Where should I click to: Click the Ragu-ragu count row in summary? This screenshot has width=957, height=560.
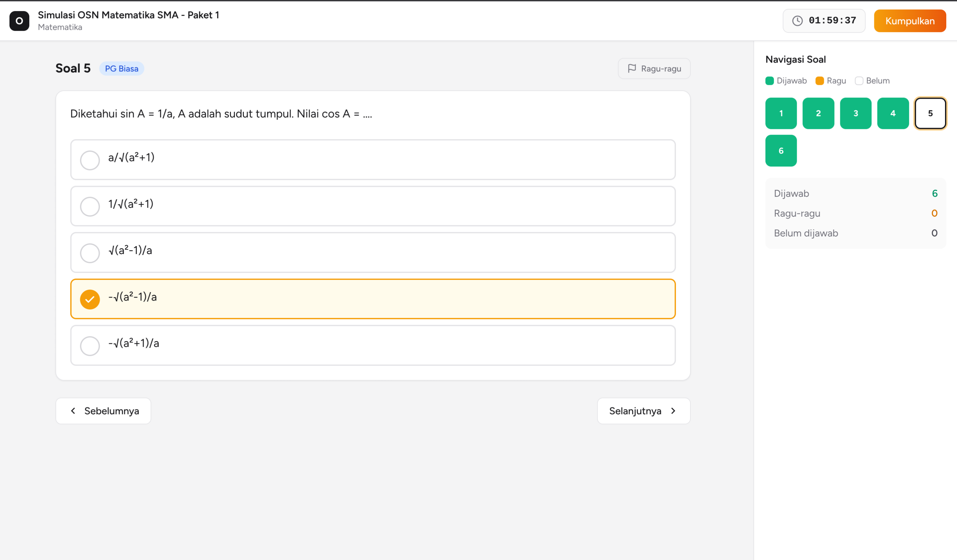[x=855, y=213]
